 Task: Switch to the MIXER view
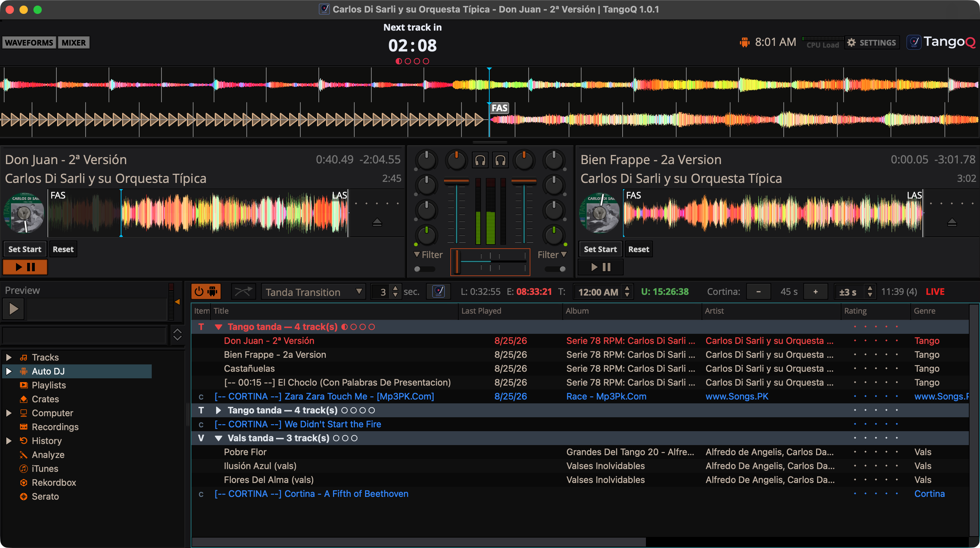[74, 42]
